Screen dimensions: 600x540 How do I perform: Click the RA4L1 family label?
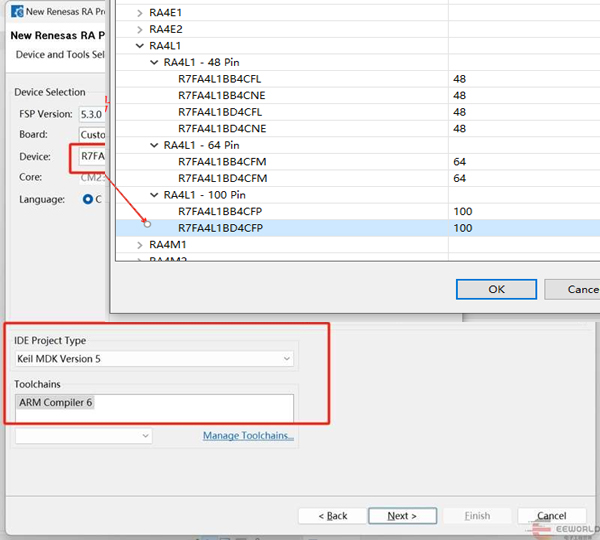(165, 46)
